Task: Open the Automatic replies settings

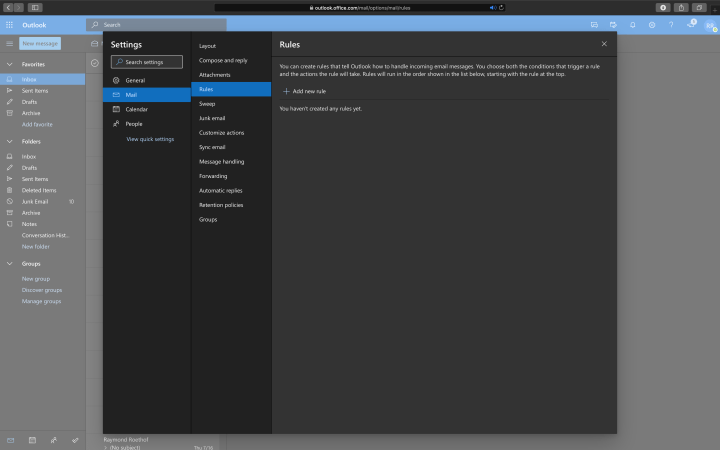Action: pos(220,190)
